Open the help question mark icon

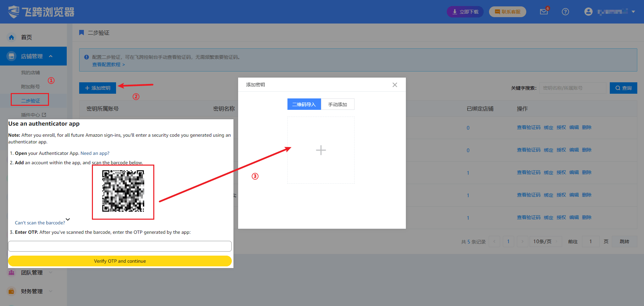[x=565, y=12]
